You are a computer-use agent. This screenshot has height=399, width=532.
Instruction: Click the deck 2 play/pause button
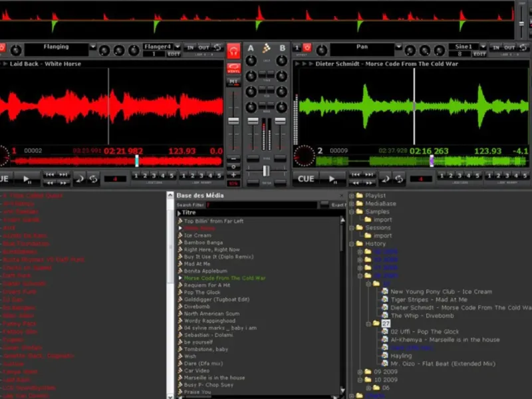(332, 179)
